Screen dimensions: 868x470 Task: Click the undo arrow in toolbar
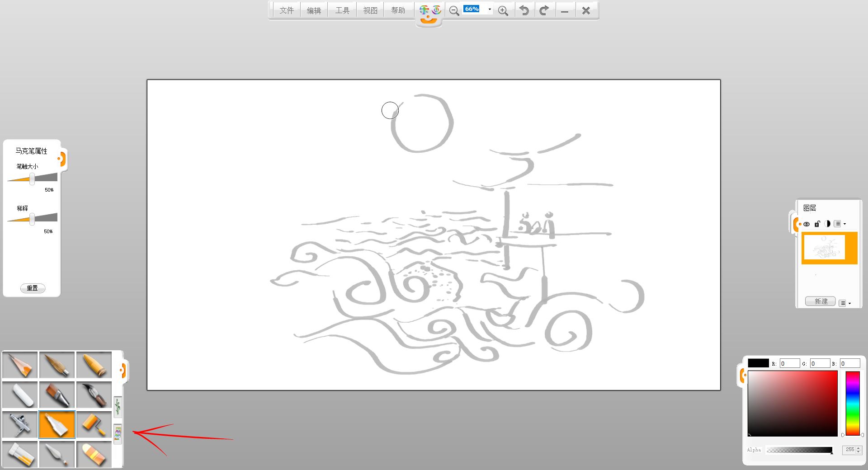tap(524, 10)
